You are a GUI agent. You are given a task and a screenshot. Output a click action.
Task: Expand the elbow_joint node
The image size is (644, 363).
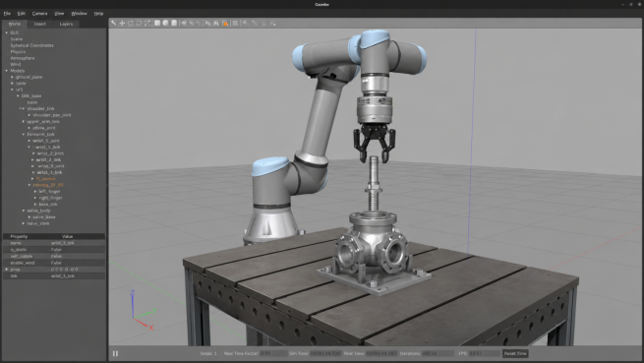click(29, 128)
